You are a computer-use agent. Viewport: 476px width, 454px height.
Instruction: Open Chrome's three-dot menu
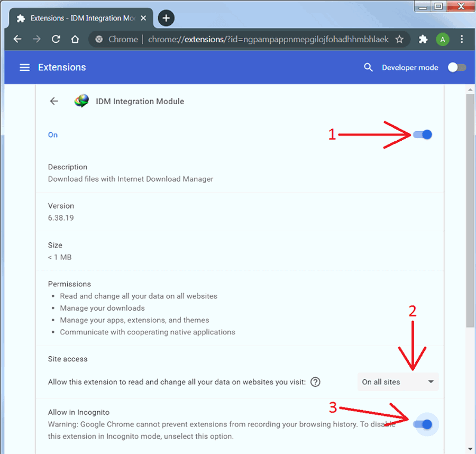[x=462, y=39]
